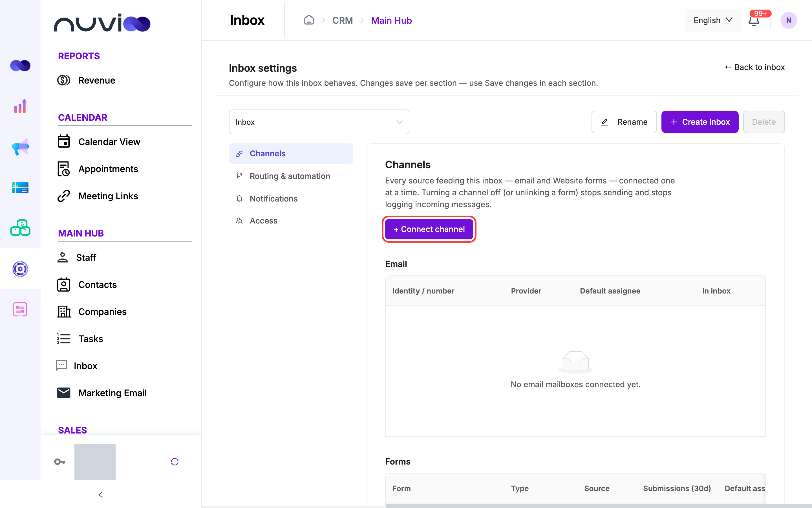Select the green cubes rail icon
812x508 pixels.
(20, 228)
